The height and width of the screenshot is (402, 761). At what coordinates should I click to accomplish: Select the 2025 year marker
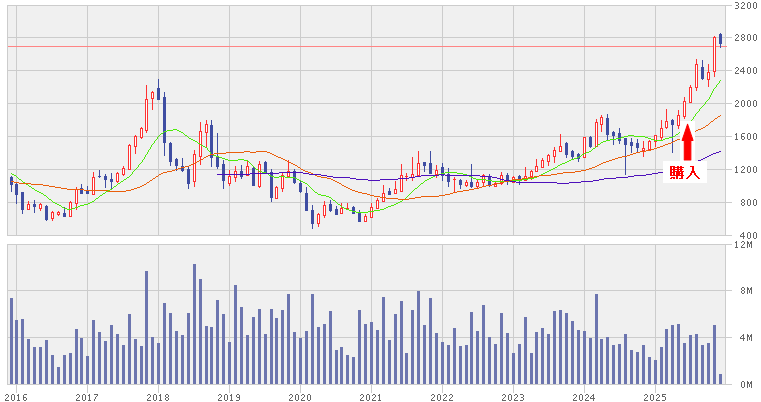(x=655, y=395)
